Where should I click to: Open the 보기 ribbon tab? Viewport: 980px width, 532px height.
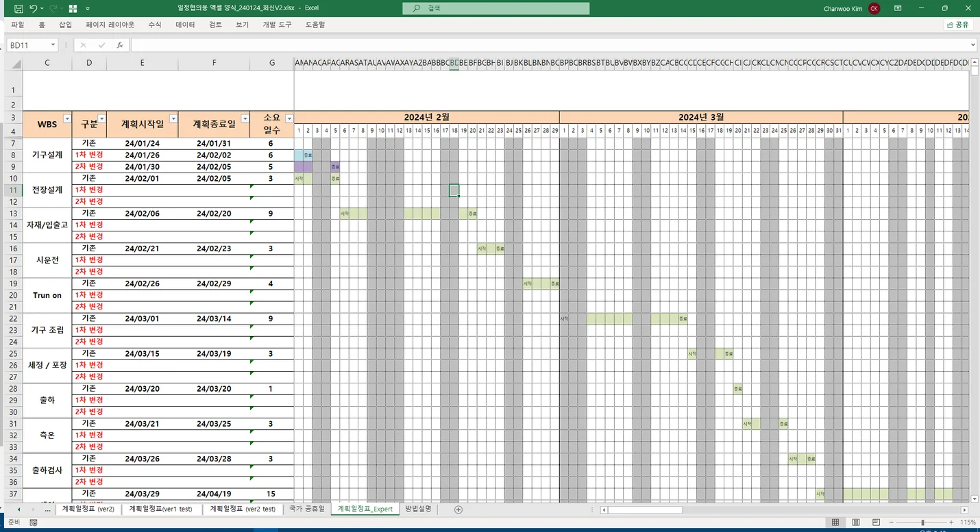[x=243, y=25]
